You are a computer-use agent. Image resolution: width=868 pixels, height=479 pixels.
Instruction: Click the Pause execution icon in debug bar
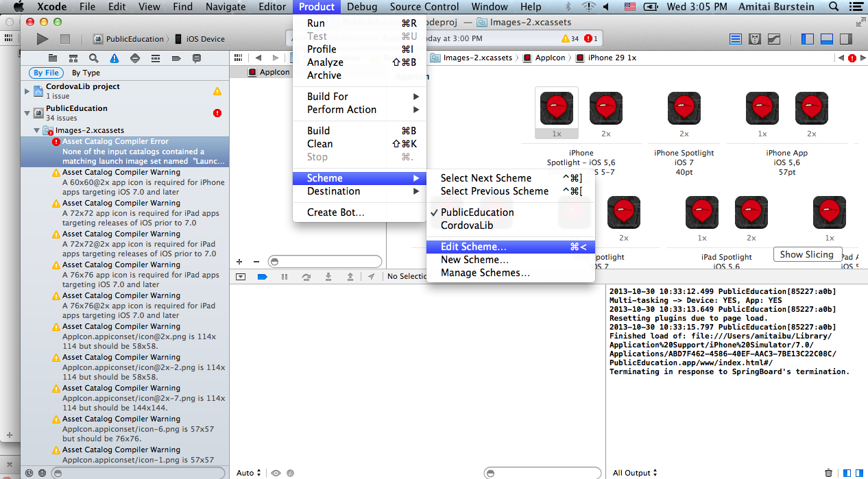point(285,277)
